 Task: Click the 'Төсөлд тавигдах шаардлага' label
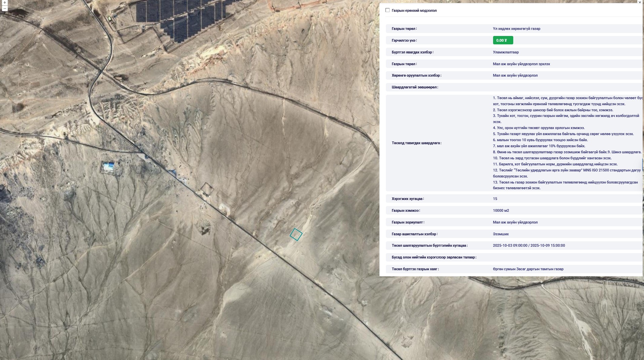(416, 143)
